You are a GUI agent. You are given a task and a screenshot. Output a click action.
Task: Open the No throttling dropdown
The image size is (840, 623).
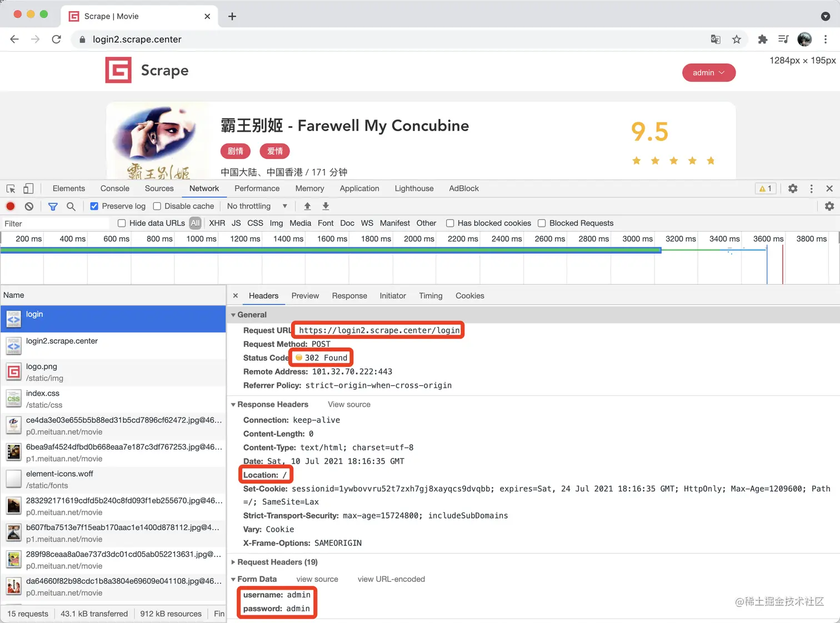[257, 206]
